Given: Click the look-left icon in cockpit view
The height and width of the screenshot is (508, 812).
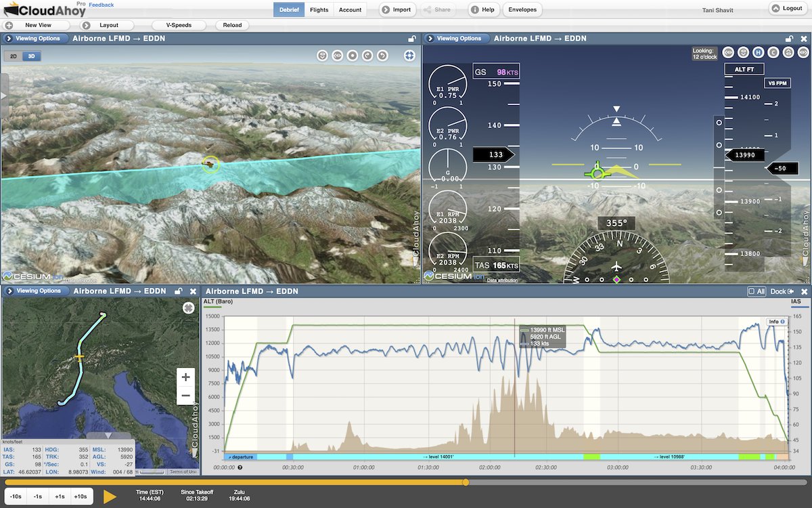Looking at the screenshot, I should (x=728, y=52).
